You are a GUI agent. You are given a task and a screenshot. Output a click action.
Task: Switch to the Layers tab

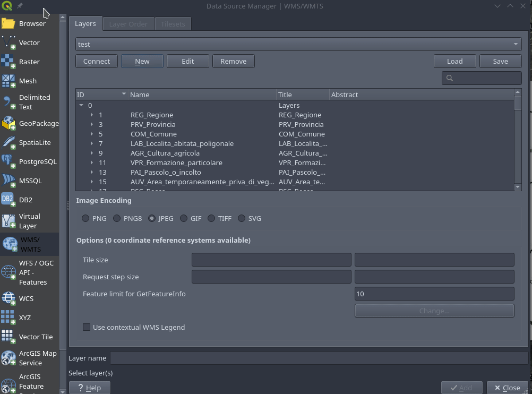pyautogui.click(x=85, y=24)
